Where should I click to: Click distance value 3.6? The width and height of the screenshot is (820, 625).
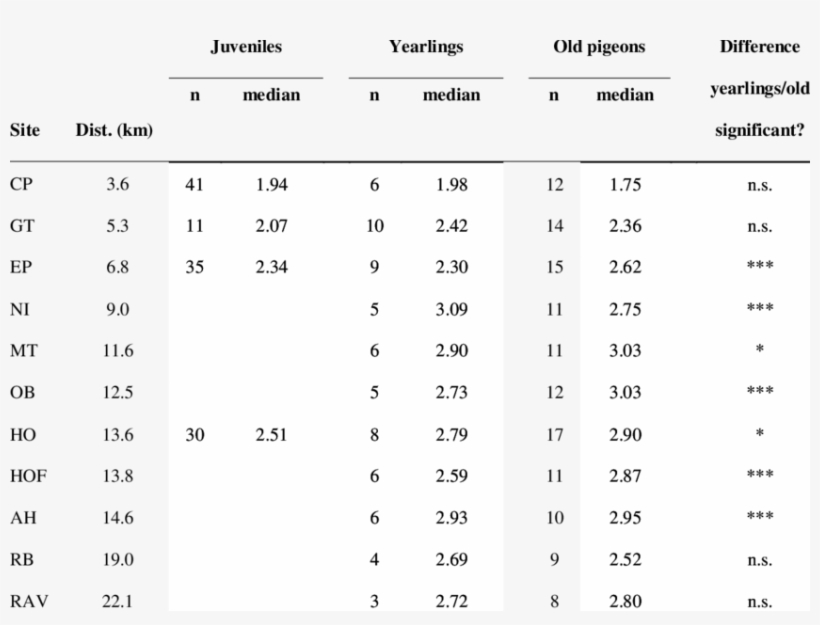[x=117, y=185]
